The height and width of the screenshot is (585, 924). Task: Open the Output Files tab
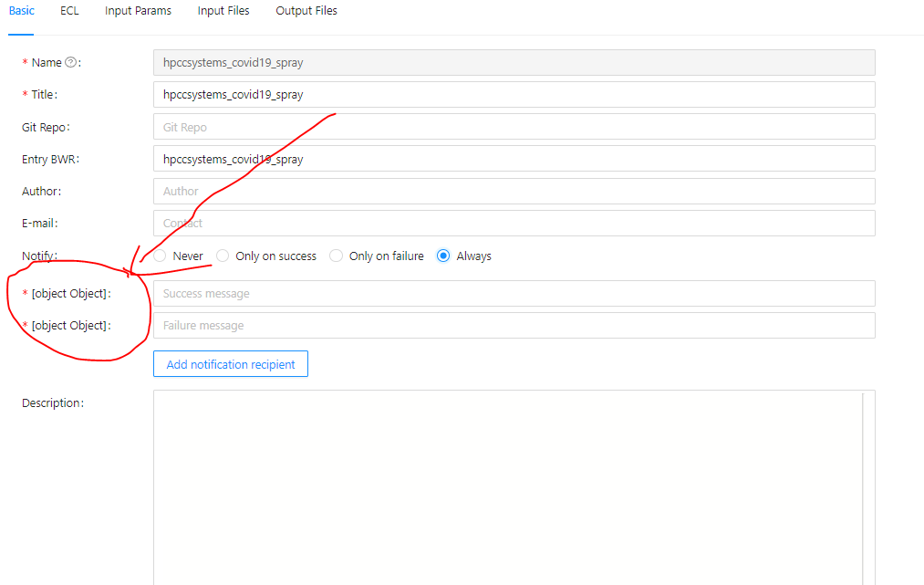(306, 11)
